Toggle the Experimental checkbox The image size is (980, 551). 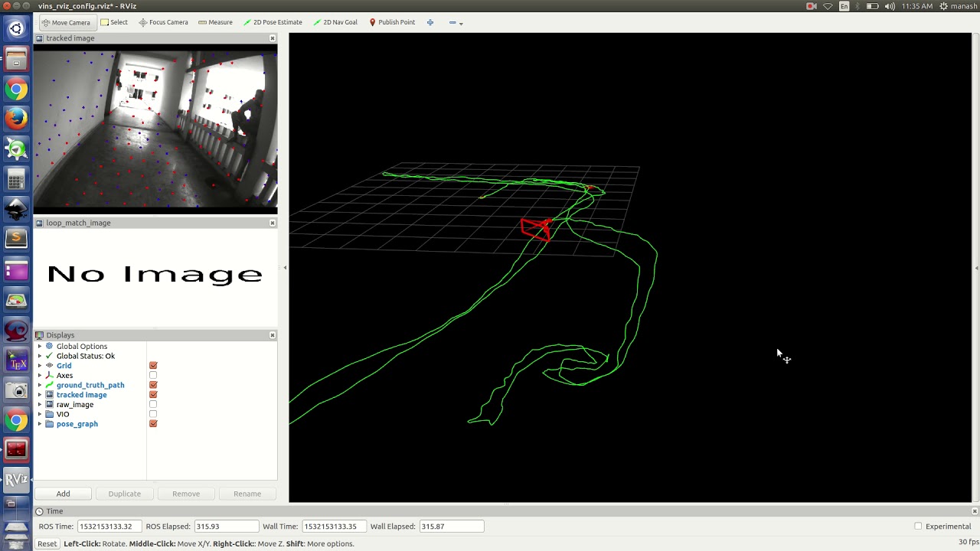tap(918, 527)
